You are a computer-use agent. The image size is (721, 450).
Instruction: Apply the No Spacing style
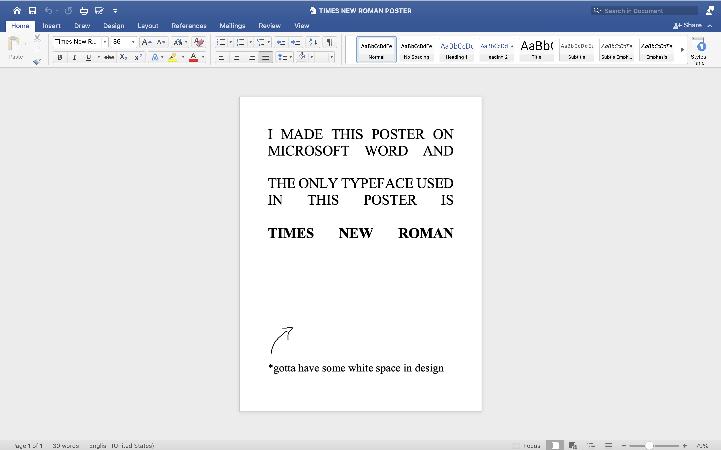416,50
